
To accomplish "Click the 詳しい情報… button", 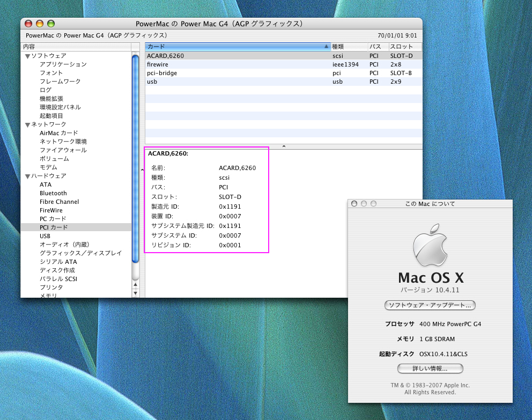I will 430,369.
